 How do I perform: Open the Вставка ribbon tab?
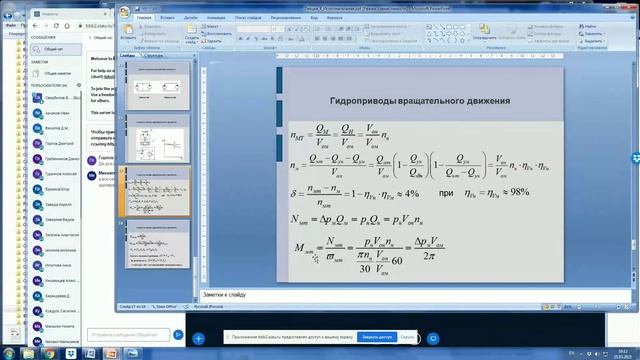(x=167, y=18)
